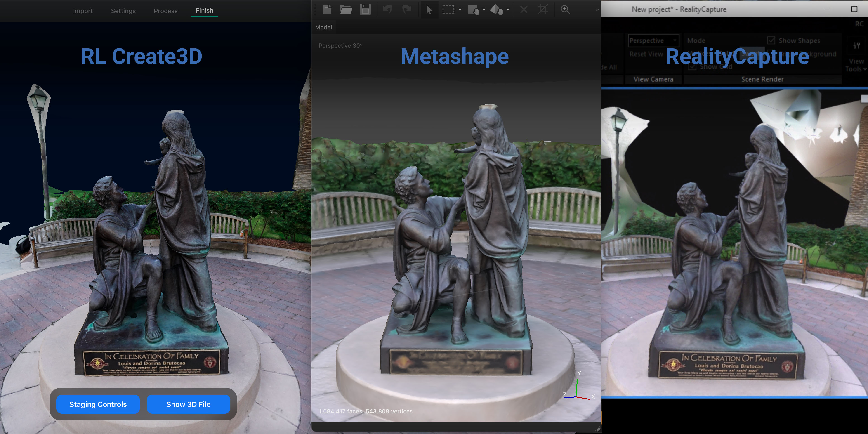Maximize the RealityCapture window

pyautogui.click(x=854, y=9)
